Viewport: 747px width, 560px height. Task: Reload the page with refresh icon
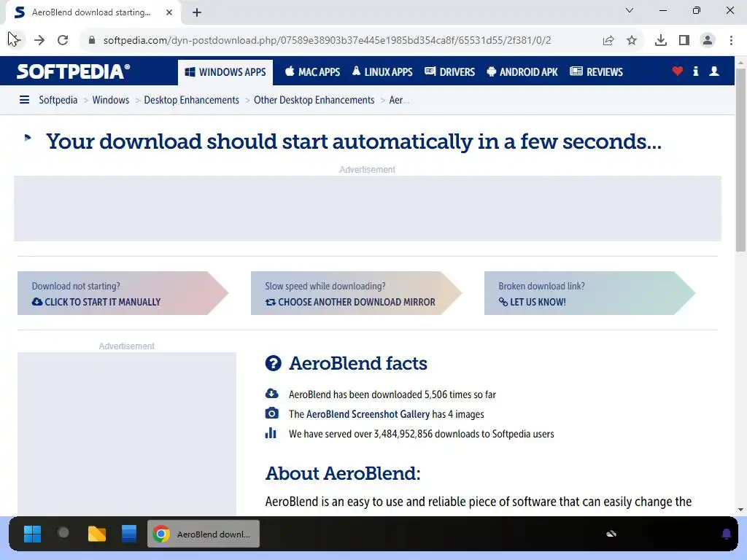click(63, 40)
